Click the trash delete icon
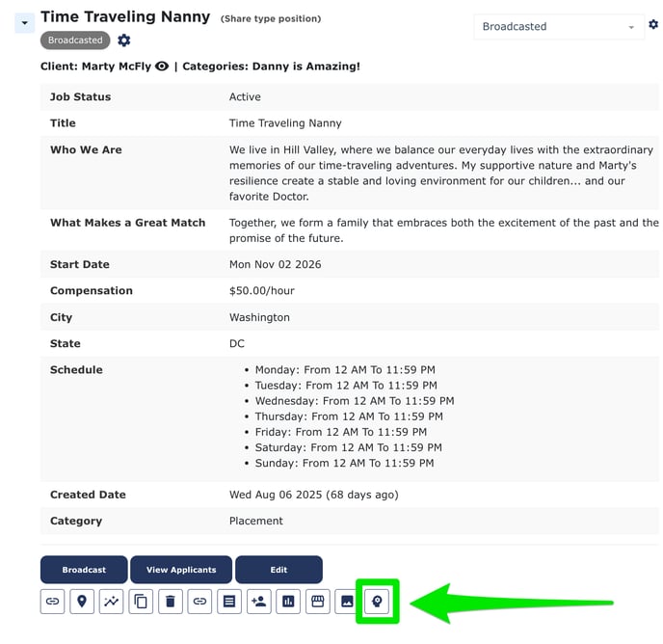Viewport: 663px width, 644px height. tap(171, 602)
